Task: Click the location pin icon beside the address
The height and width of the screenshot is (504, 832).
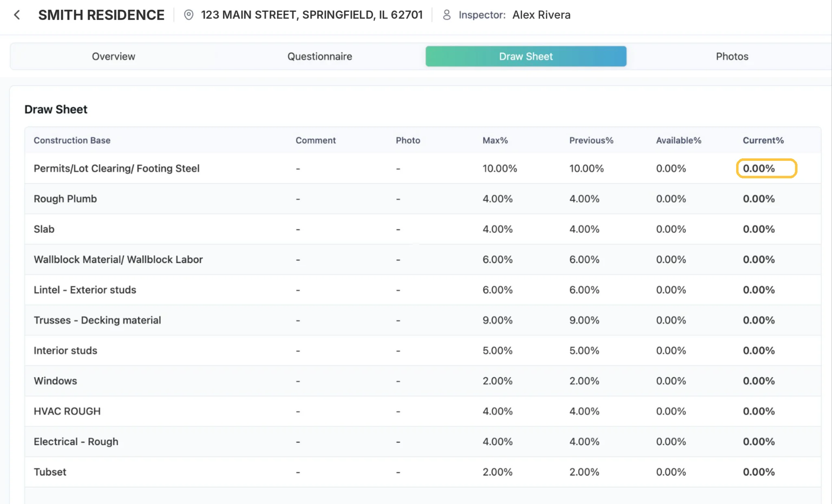Action: coord(188,15)
